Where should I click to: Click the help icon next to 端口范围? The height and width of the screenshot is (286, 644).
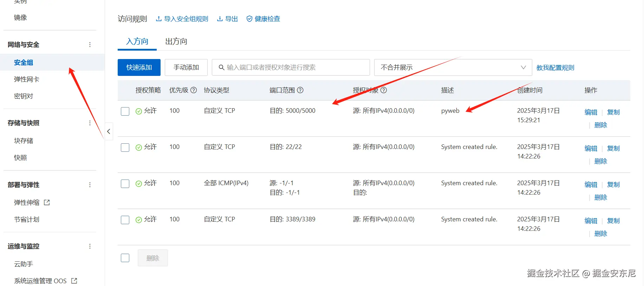(300, 90)
